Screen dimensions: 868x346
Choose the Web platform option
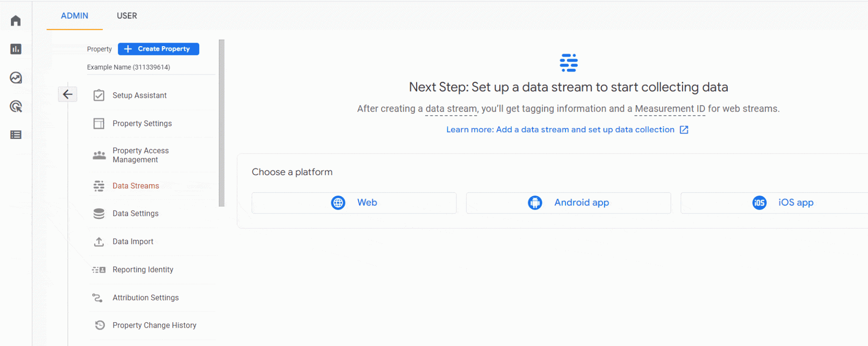354,203
